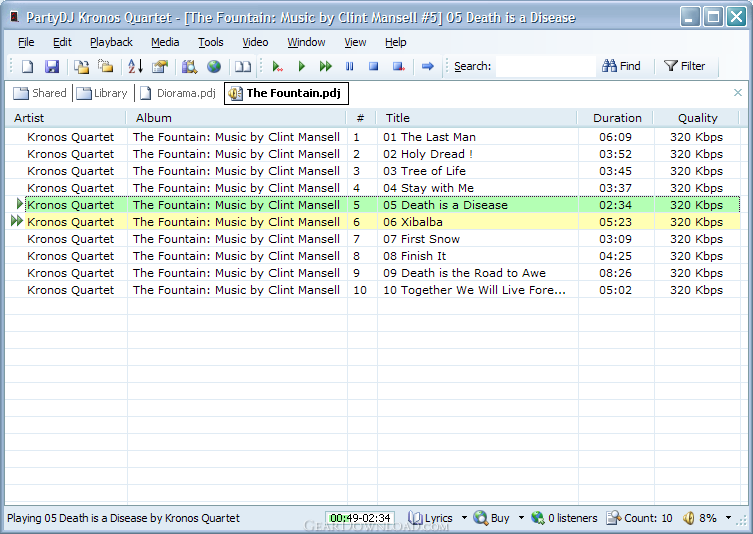Click the 00:49-02:34 playback progress indicator
The height and width of the screenshot is (534, 753).
point(360,518)
